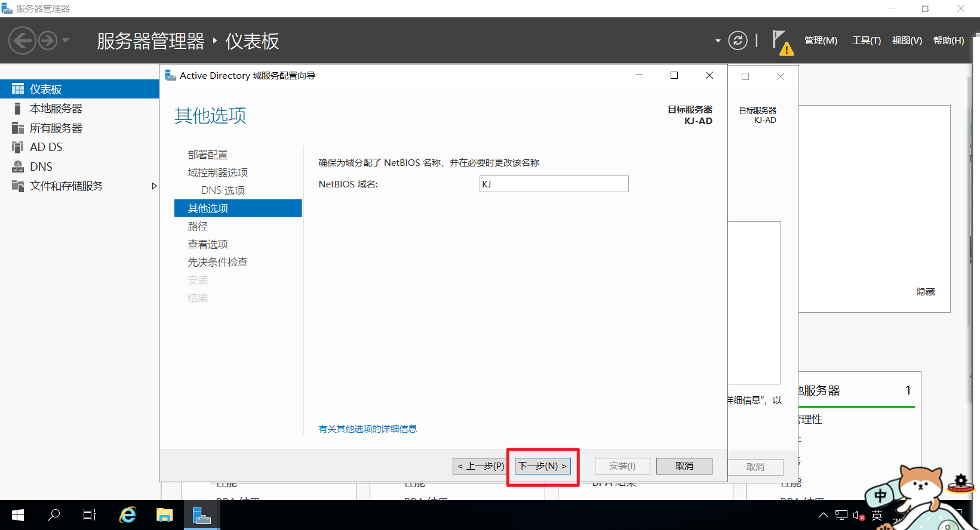This screenshot has height=530, width=980.
Task: Go to 路径 wizard step
Action: pyautogui.click(x=198, y=226)
